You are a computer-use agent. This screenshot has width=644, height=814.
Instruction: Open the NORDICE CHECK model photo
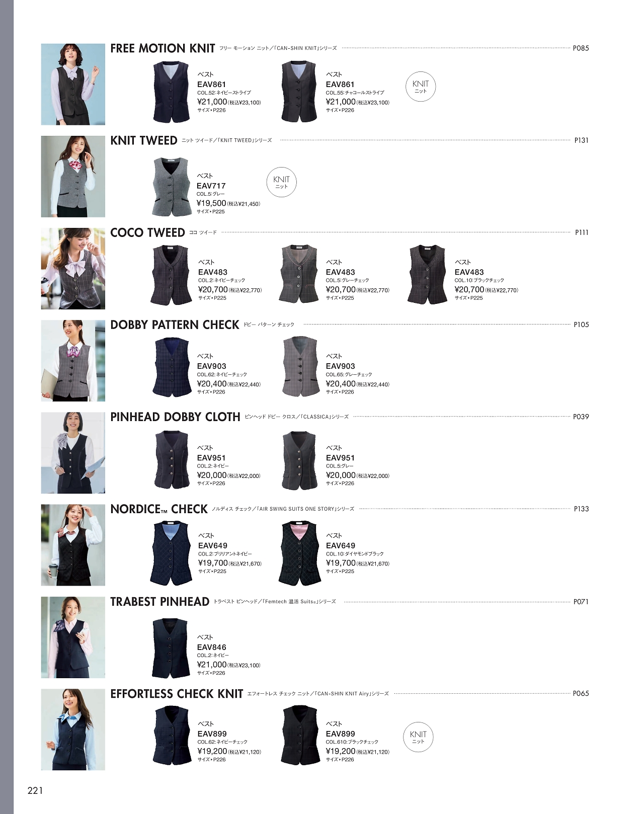point(73,545)
